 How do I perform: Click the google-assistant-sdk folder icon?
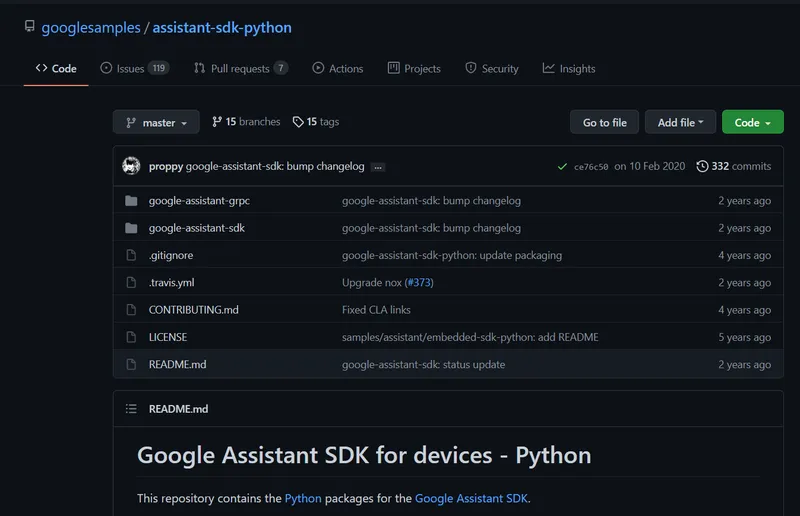(131, 228)
